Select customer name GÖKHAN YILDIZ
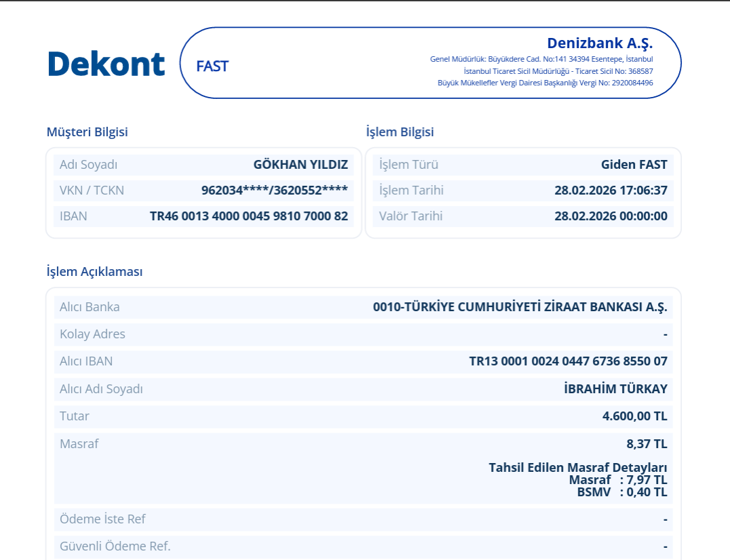The width and height of the screenshot is (730, 560). click(301, 165)
